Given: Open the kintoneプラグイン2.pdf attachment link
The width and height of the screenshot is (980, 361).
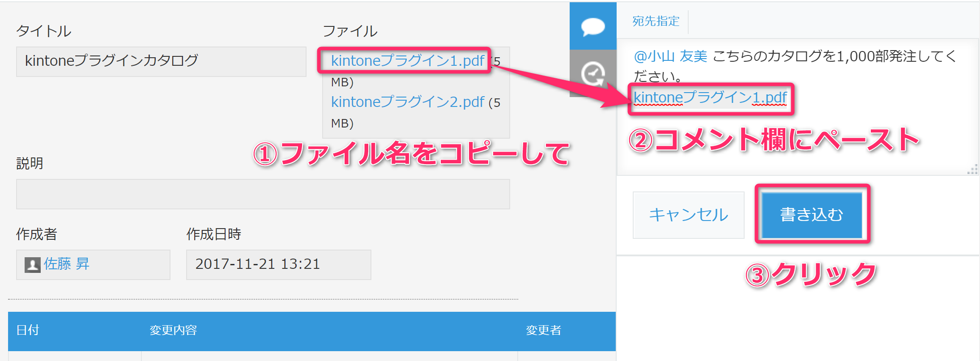Looking at the screenshot, I should (x=407, y=102).
